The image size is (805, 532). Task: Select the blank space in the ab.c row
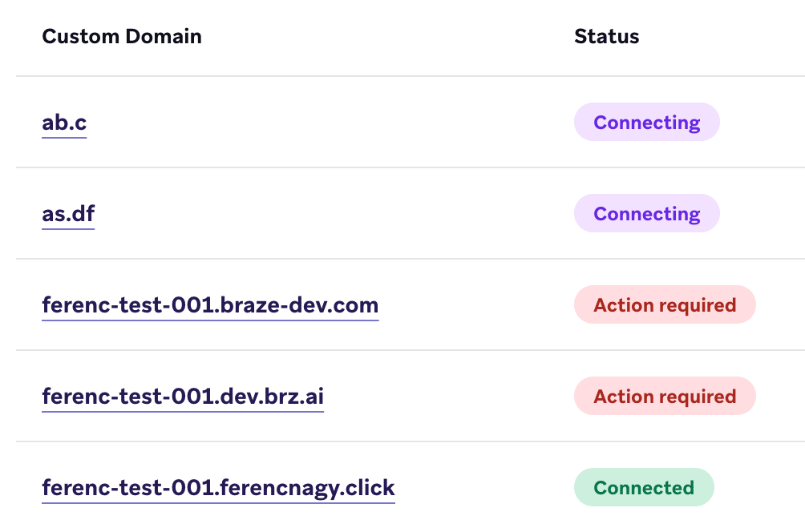click(321, 123)
